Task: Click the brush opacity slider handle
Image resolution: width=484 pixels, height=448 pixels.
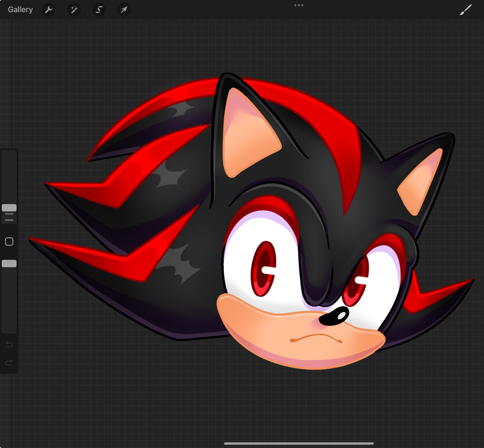Action: click(9, 263)
